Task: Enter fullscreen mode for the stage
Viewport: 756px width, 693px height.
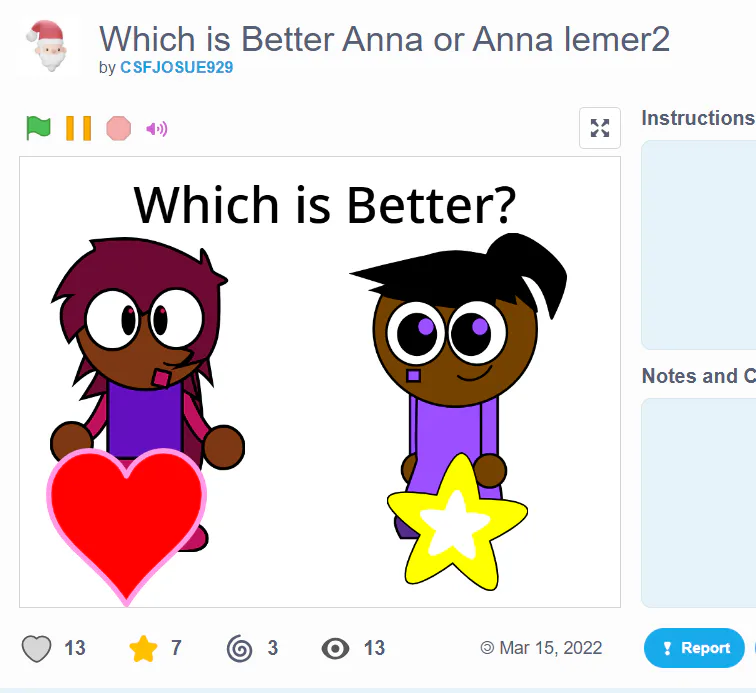Action: tap(599, 128)
